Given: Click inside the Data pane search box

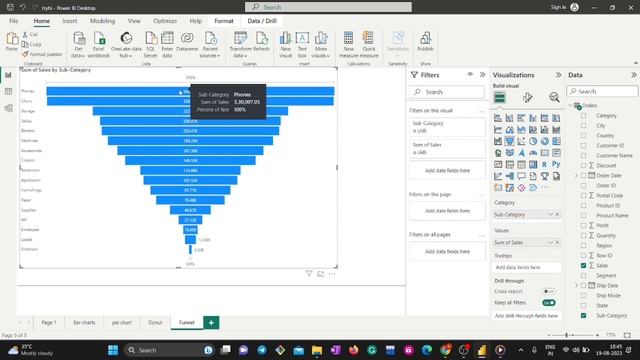Looking at the screenshot, I should click(602, 91).
